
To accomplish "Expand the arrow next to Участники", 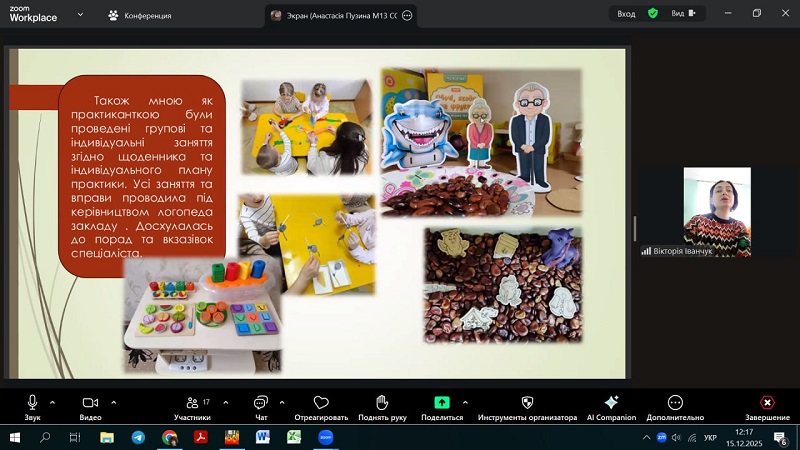I will (224, 402).
